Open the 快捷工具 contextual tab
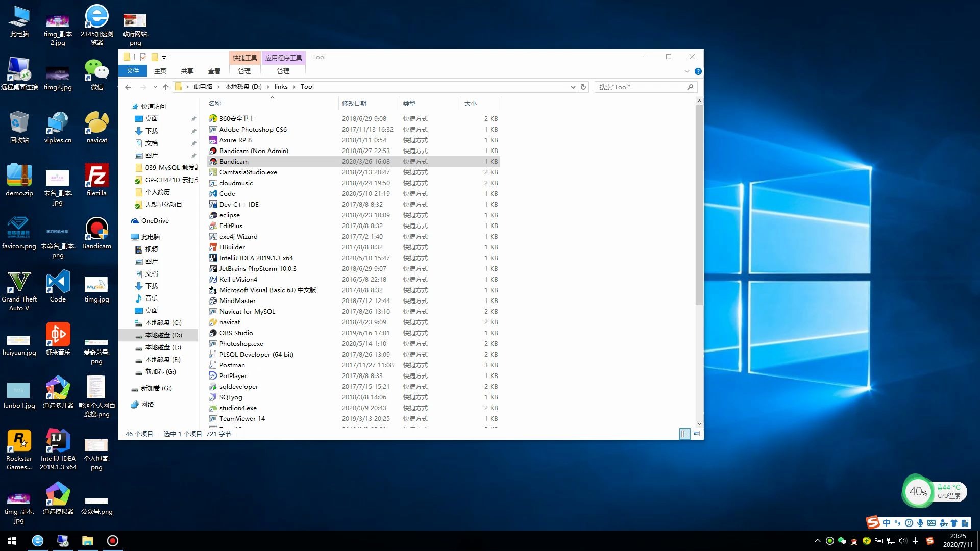The height and width of the screenshot is (551, 980). pos(245,58)
